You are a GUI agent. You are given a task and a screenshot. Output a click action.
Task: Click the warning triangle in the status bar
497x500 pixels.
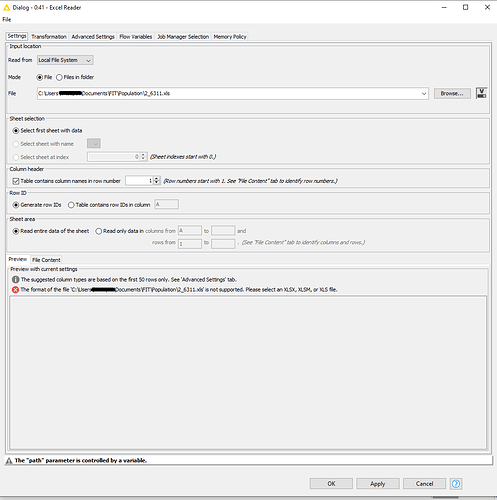click(9, 461)
